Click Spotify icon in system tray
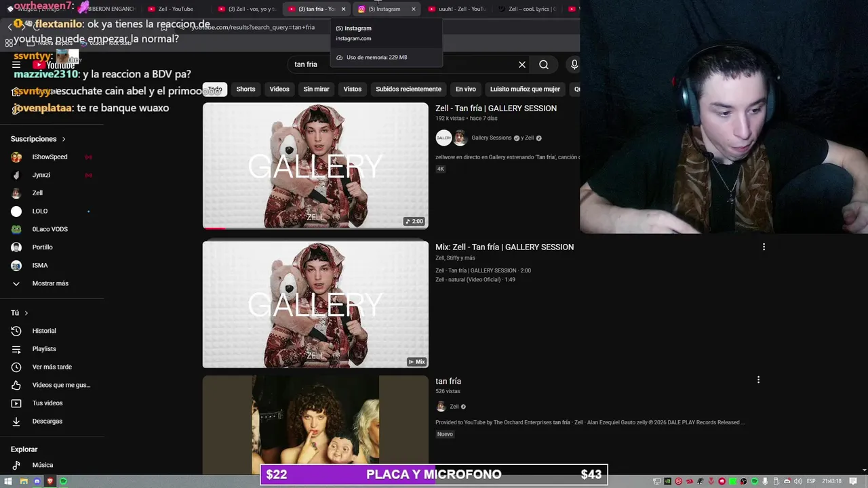 click(754, 481)
